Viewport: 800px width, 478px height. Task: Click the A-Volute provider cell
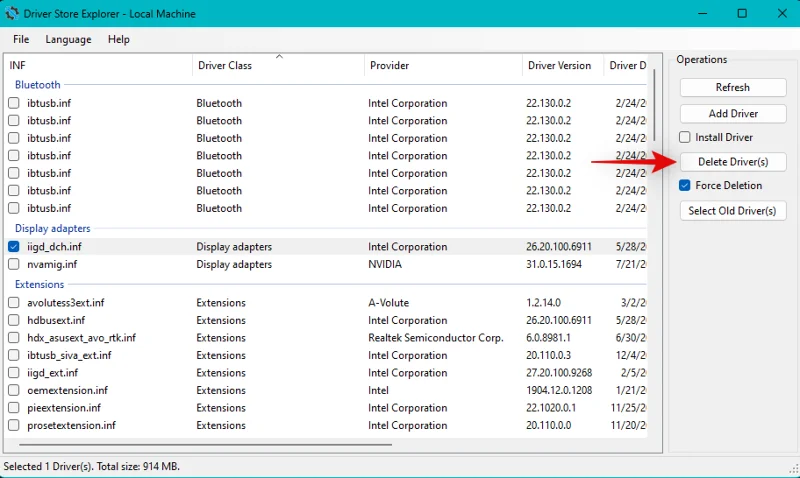pyautogui.click(x=388, y=303)
